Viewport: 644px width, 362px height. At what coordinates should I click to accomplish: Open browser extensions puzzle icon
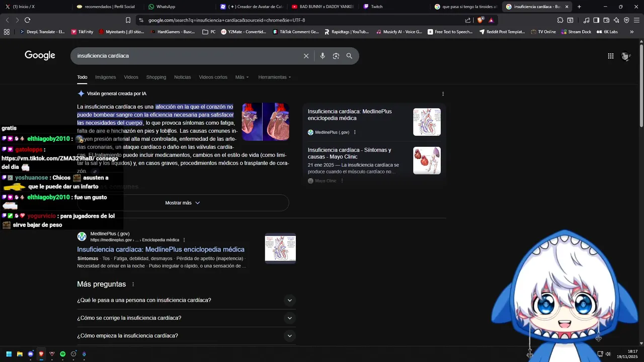(560, 20)
